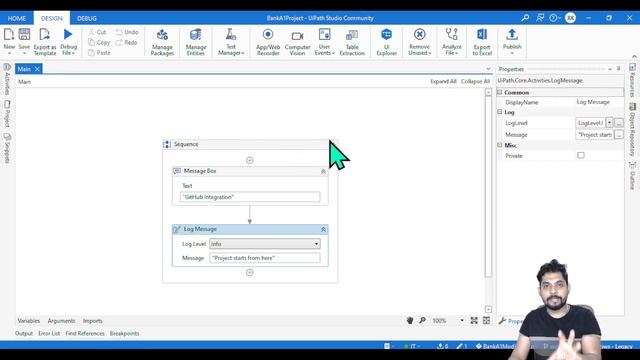Click Publish in ribbon
This screenshot has height=360, width=640.
pos(512,41)
